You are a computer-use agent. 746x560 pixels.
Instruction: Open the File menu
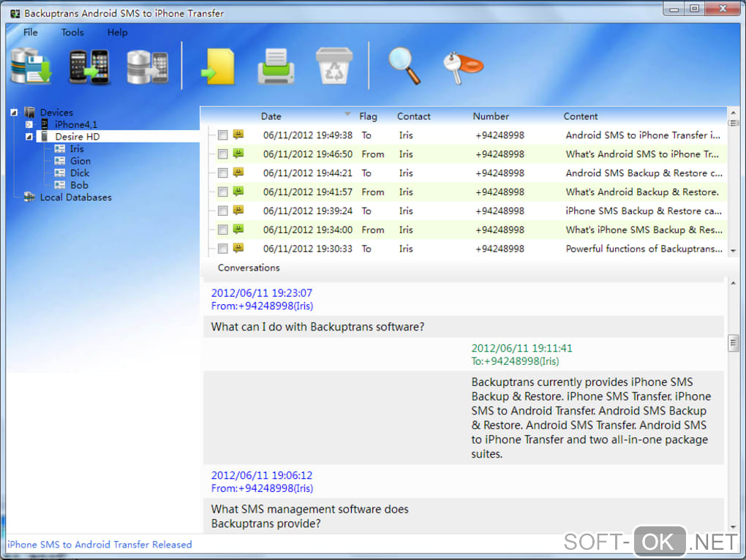pos(31,32)
